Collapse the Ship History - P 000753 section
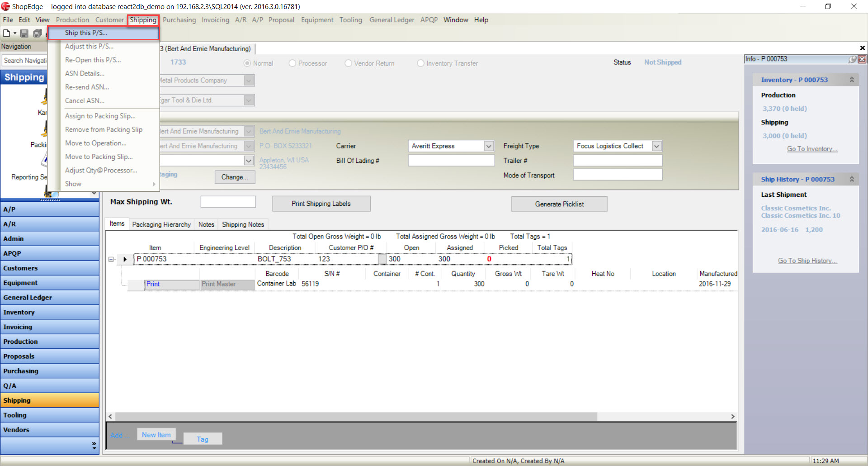The image size is (868, 466). pyautogui.click(x=852, y=179)
